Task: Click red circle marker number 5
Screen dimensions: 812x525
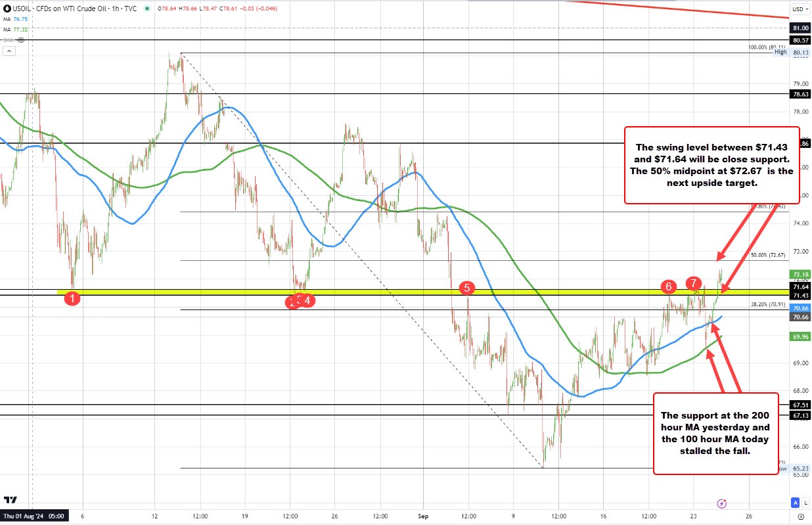Action: click(x=466, y=288)
